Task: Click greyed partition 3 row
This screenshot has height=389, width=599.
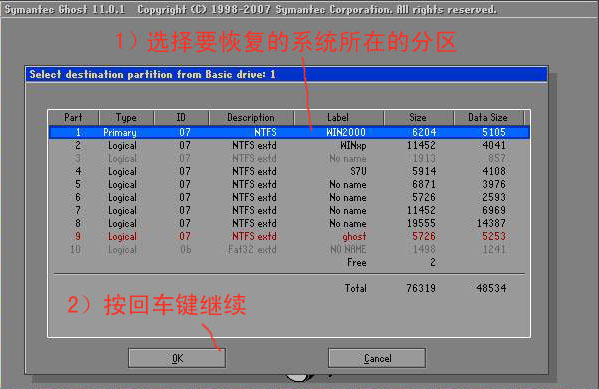Action: pos(289,158)
